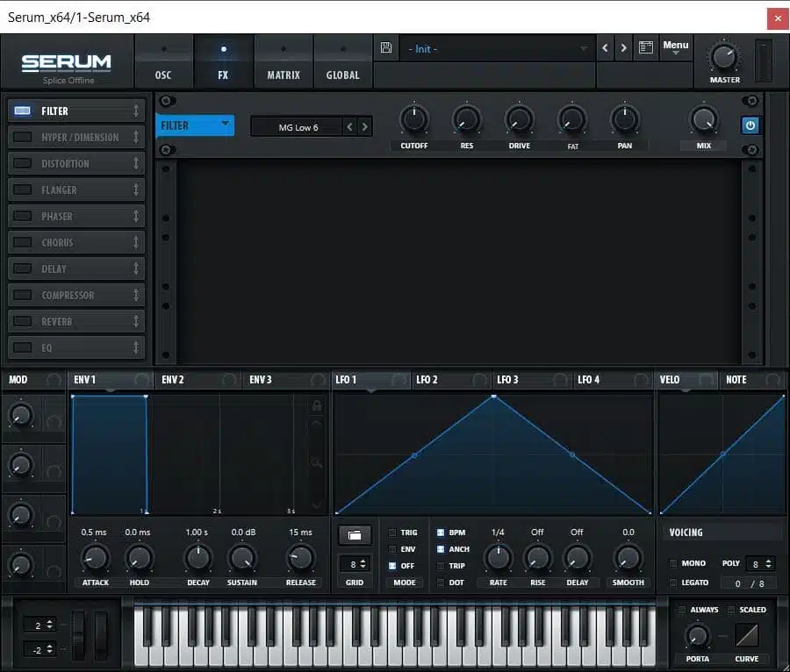Disable the Filter effect toggle
790x672 pixels.
tap(22, 111)
